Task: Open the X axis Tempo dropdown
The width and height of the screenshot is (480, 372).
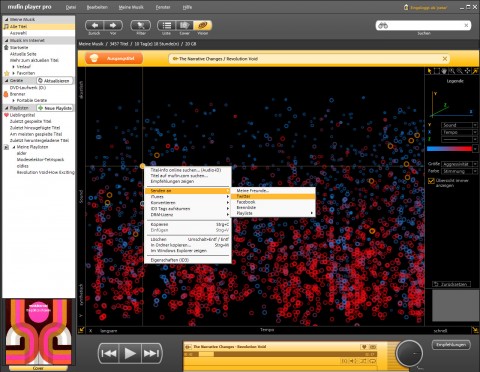Action: coord(459,132)
